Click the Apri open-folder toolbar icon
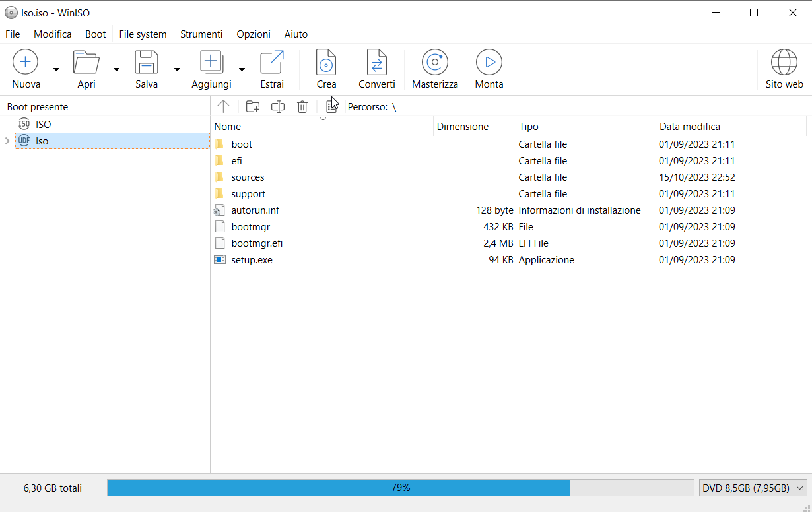Image resolution: width=812 pixels, height=512 pixels. coord(86,62)
